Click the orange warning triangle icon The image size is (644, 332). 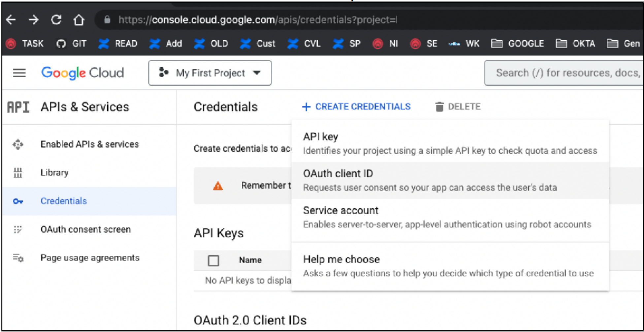coord(218,186)
